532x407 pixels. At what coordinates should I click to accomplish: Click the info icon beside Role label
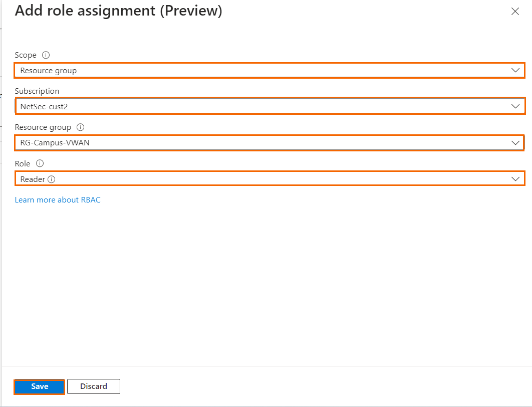[x=40, y=163]
